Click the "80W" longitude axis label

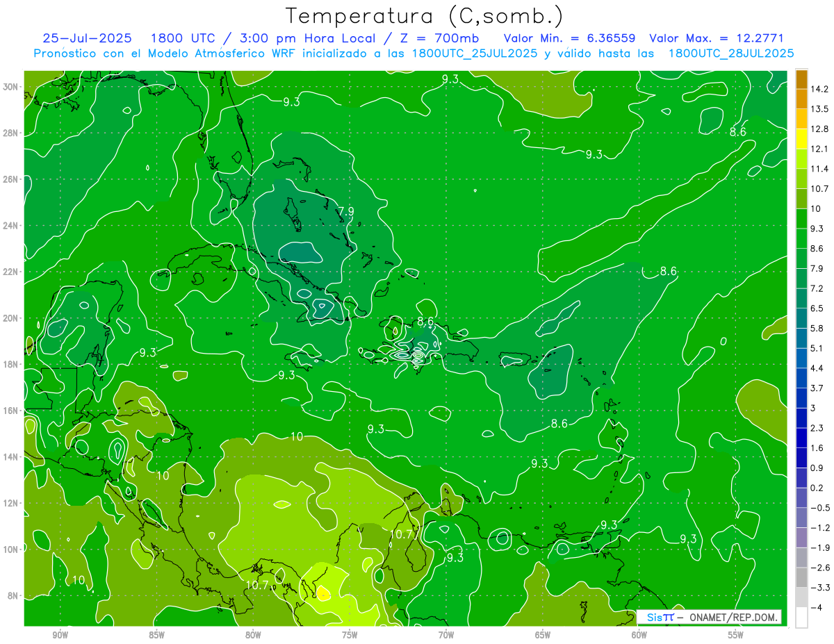(x=253, y=635)
